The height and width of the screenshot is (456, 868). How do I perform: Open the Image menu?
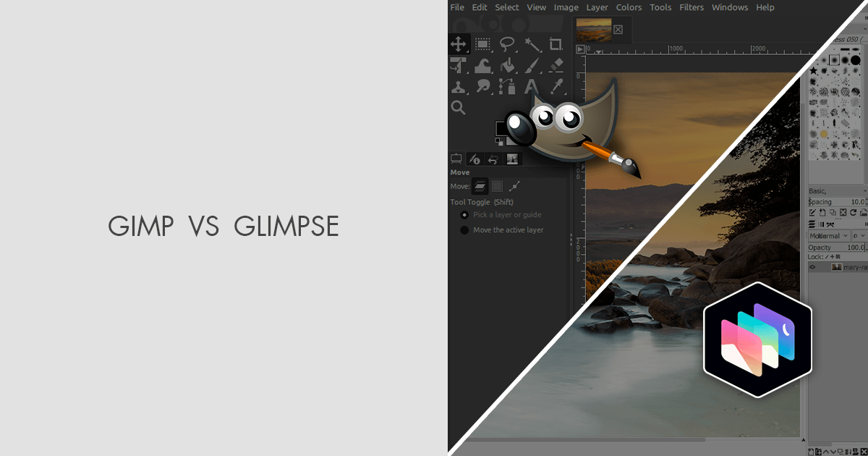coord(566,7)
